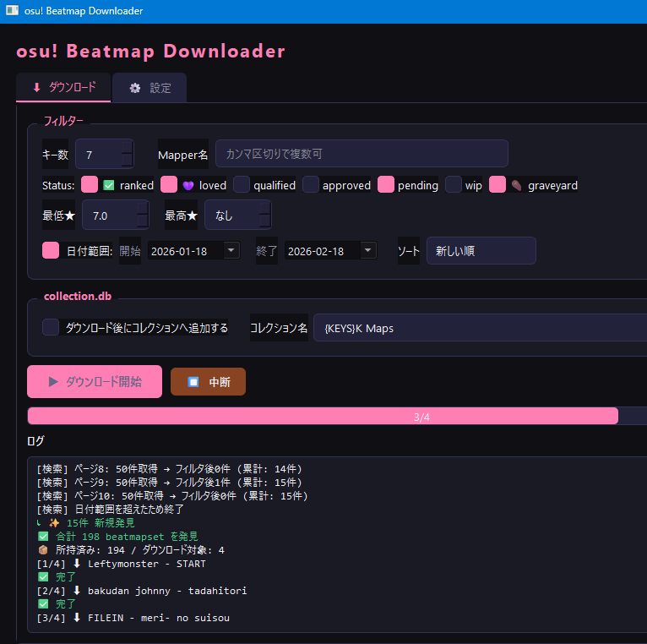Click the 最低★ spinner arrows
647x644 pixels.
[x=143, y=215]
